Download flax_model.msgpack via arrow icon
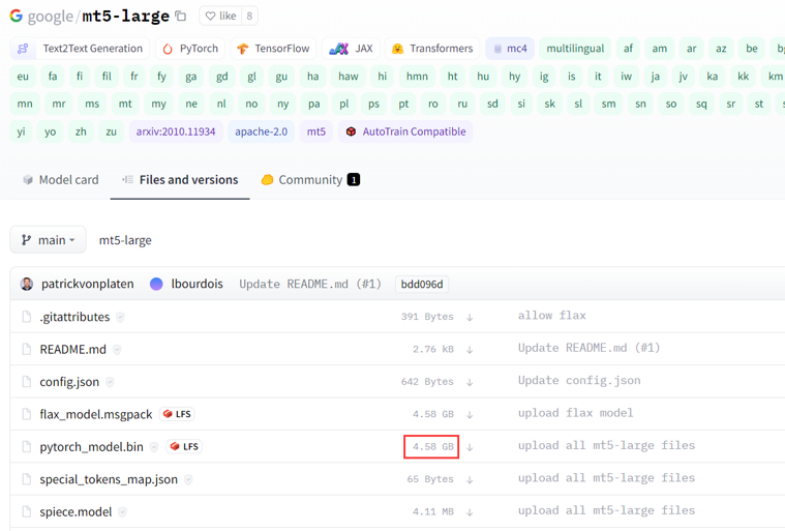This screenshot has width=785, height=531. 470,415
